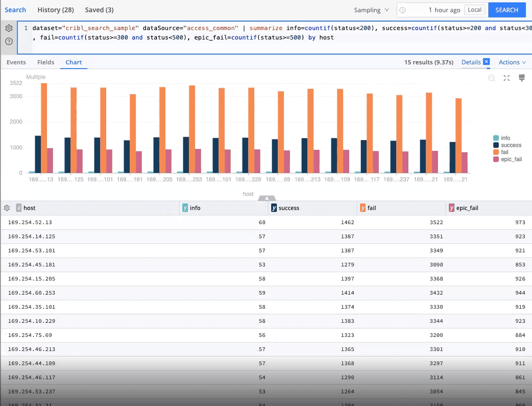Click the x-axis badge on host column
This screenshot has height=406, width=532.
(19, 208)
